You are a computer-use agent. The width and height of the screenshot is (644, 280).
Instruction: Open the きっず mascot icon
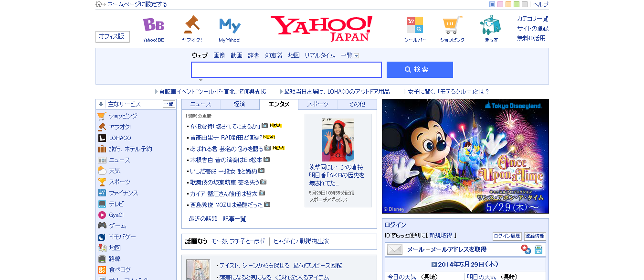coord(491,25)
